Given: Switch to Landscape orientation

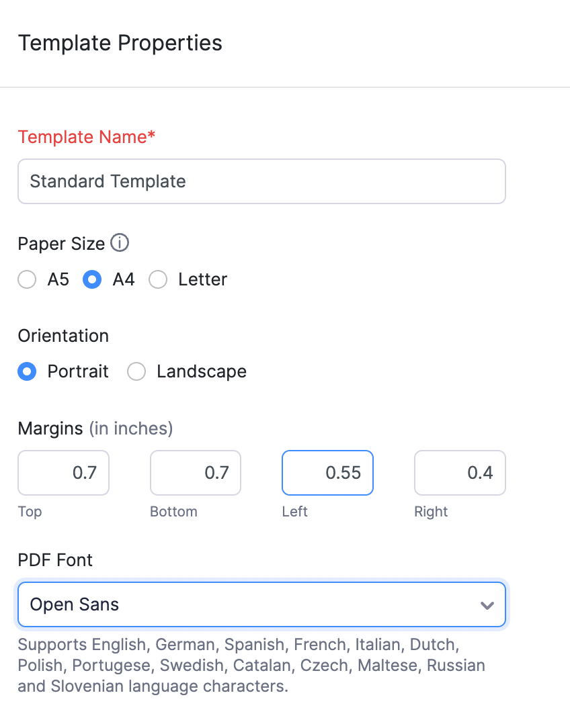Looking at the screenshot, I should (x=136, y=371).
